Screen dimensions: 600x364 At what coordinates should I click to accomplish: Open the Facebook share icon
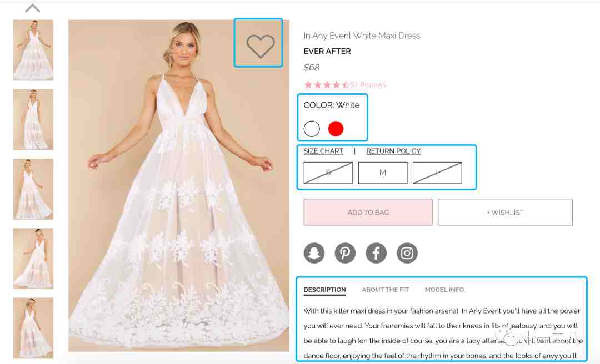pos(376,253)
